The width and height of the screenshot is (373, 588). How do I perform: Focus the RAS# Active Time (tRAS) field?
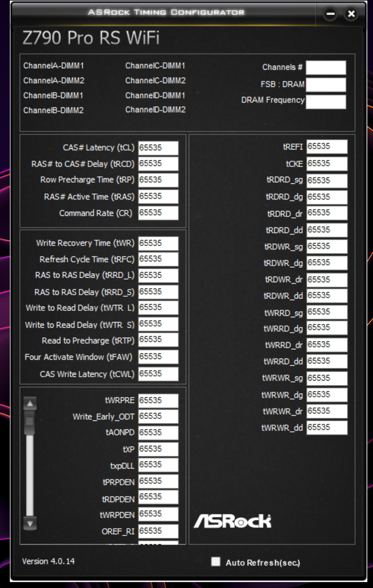[x=158, y=197]
